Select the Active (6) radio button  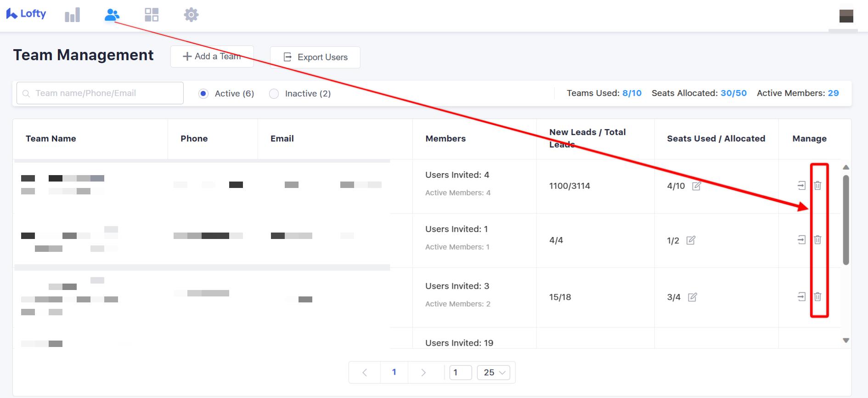(203, 94)
